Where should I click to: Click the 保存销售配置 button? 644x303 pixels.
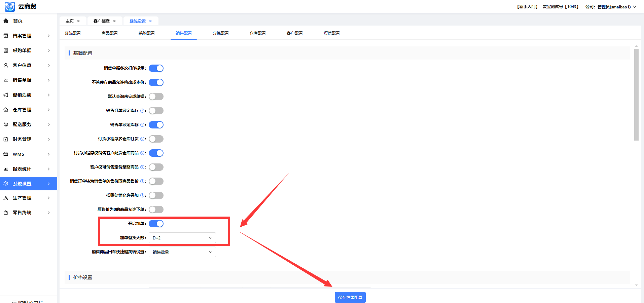pos(350,297)
